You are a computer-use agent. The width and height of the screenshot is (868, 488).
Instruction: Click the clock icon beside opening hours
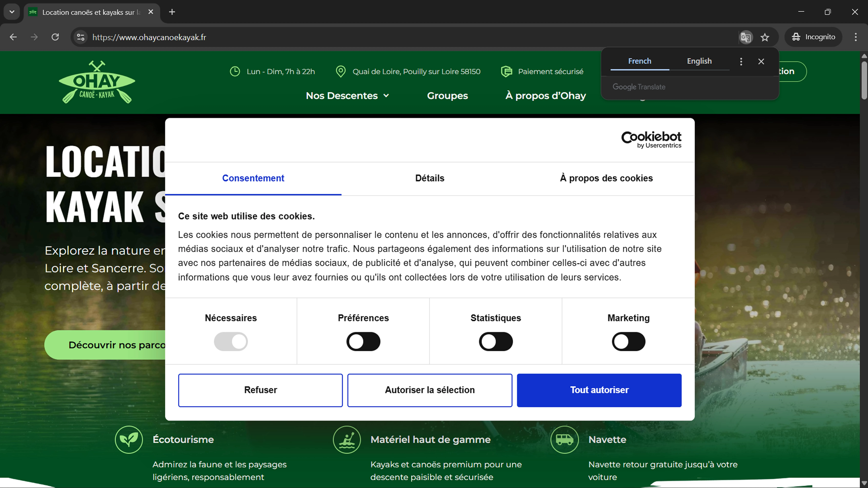[x=235, y=71]
